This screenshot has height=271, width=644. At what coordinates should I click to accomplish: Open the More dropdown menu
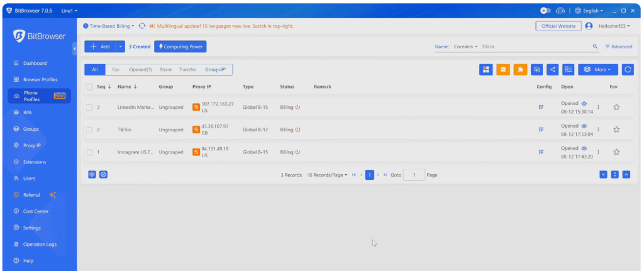(598, 69)
